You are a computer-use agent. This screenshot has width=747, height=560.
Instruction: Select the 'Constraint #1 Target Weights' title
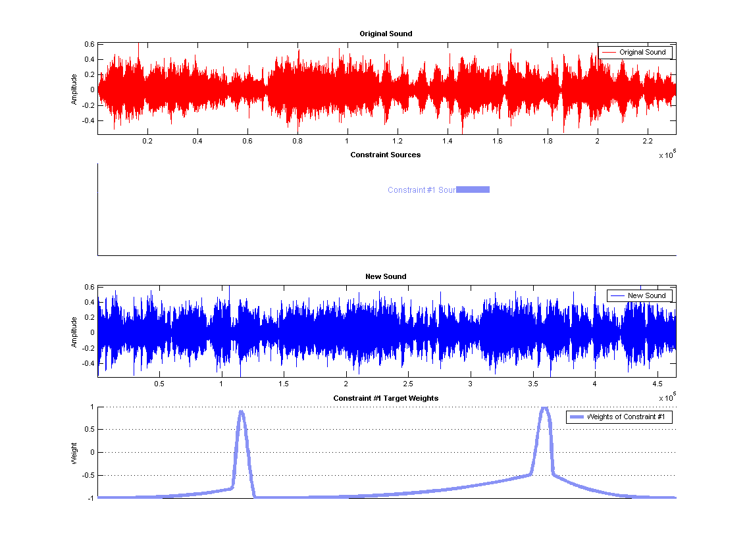[386, 399]
